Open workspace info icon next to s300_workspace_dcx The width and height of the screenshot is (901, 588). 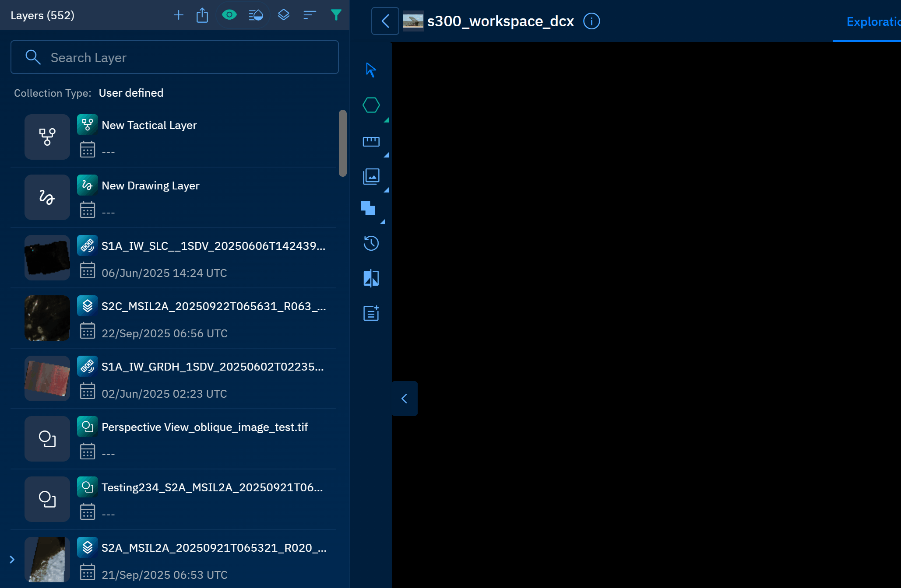[x=591, y=21]
